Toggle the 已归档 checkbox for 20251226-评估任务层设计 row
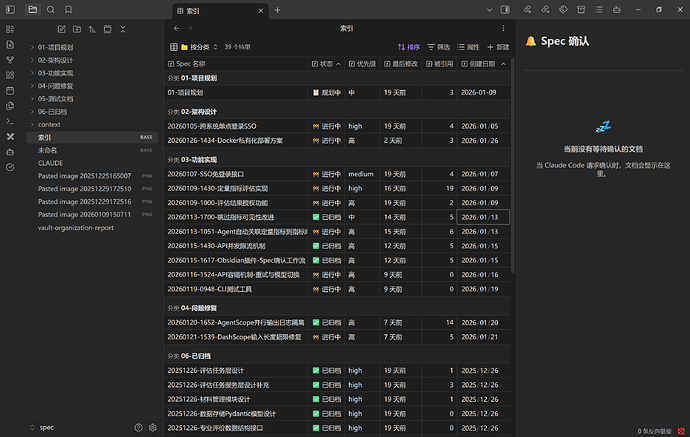This screenshot has width=690, height=437. [316, 371]
